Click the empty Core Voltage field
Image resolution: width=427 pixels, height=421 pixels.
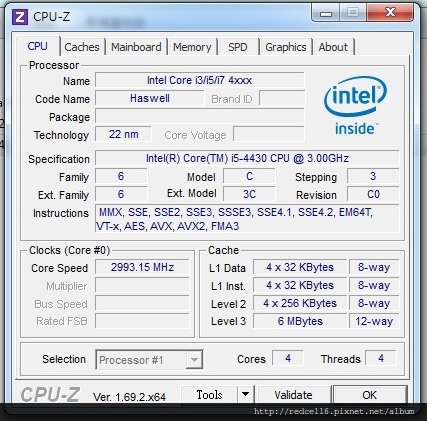coord(269,134)
